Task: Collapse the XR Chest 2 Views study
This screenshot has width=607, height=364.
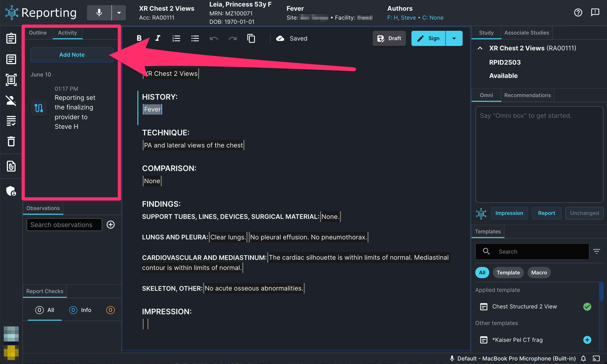Action: pos(480,48)
